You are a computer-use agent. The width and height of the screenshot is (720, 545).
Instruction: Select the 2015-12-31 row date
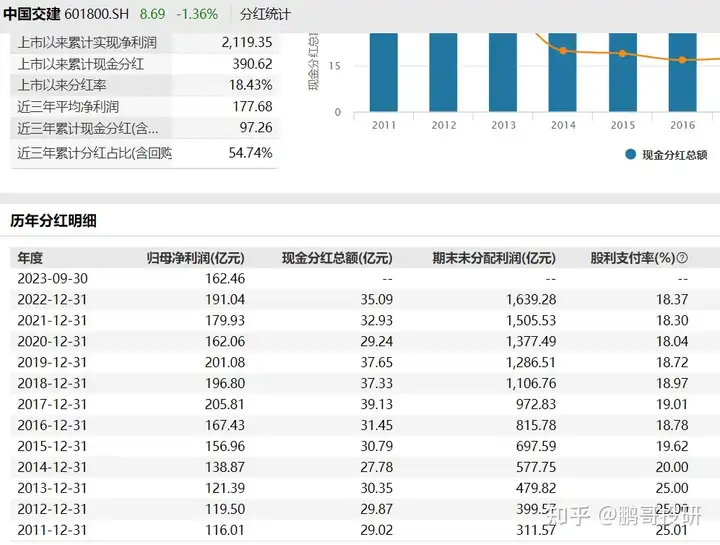point(52,446)
